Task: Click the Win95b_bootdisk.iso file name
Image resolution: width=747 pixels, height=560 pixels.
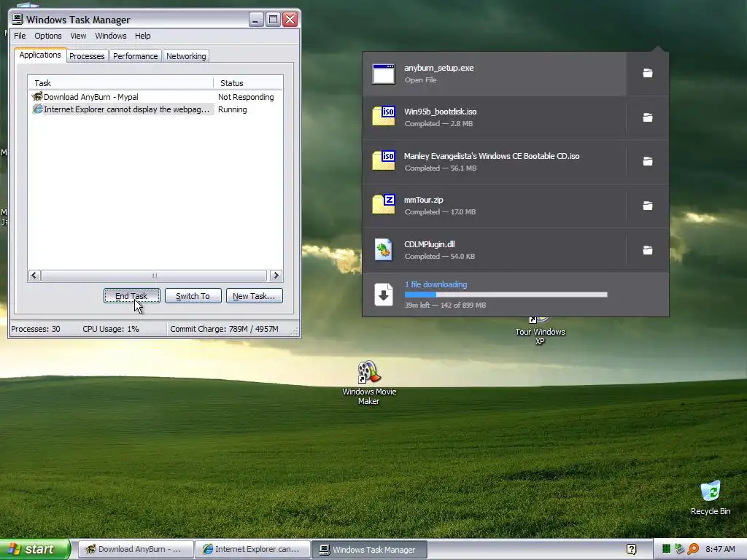Action: pos(440,112)
